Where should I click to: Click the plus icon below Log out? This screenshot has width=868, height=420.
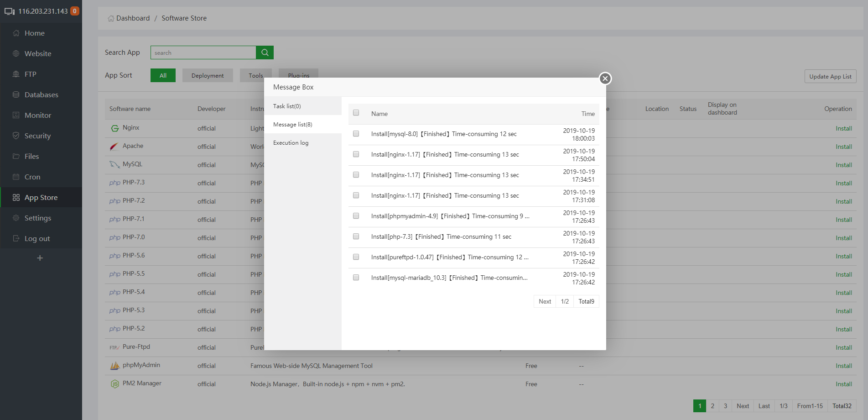(40, 258)
